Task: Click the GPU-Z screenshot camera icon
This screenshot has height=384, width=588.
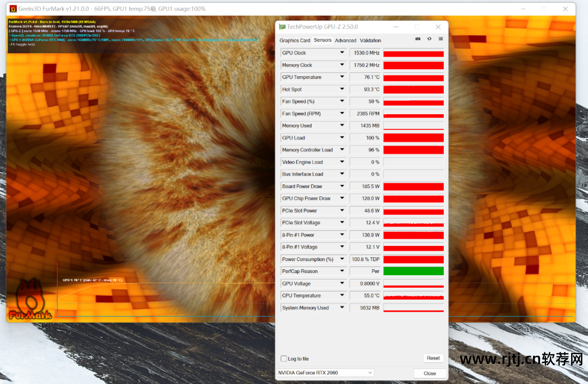Action: (418, 39)
